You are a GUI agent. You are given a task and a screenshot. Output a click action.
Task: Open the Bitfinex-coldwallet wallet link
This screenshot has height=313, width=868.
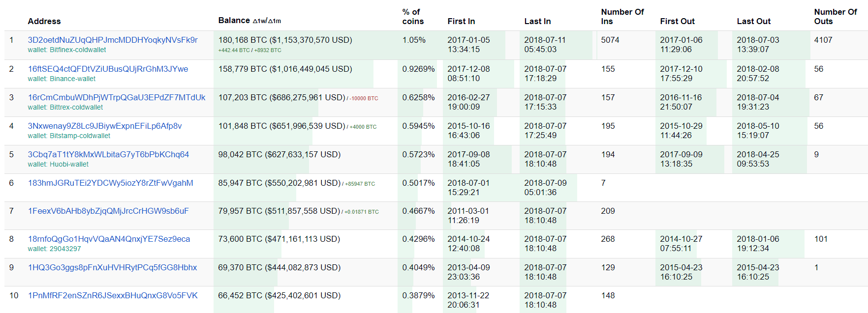(x=78, y=50)
